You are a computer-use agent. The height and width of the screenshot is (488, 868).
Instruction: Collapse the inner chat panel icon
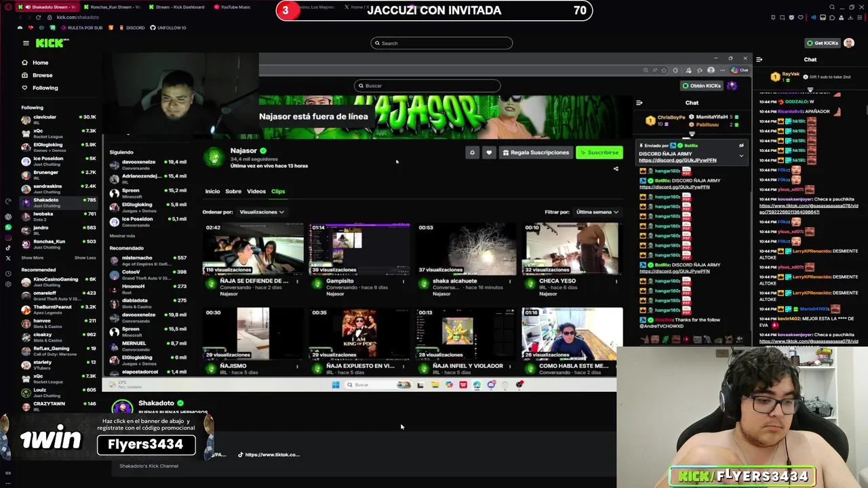click(x=639, y=103)
